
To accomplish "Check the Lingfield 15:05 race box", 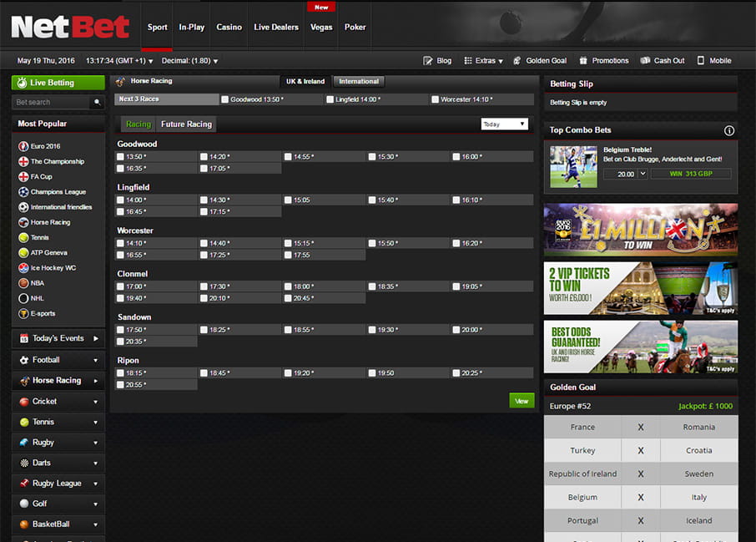I will [x=288, y=200].
